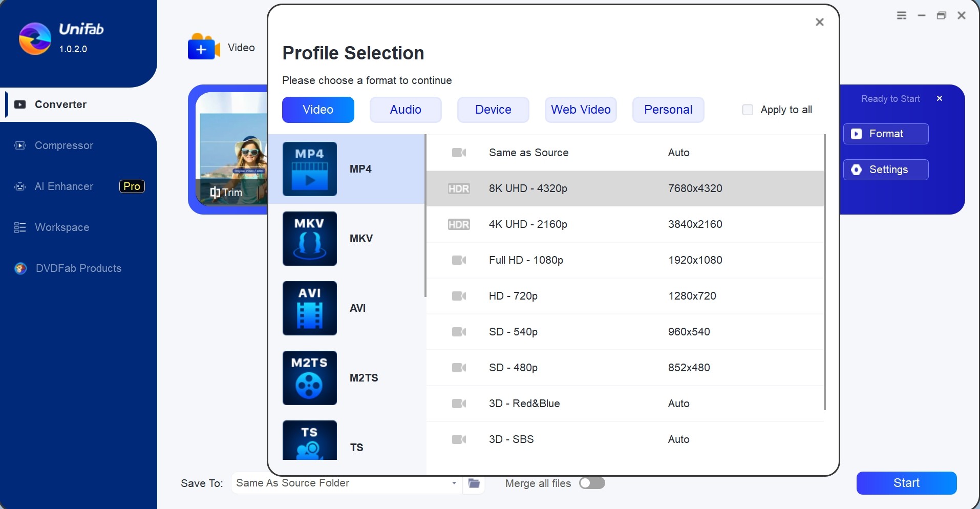
Task: Select the MP4 format icon
Action: (x=309, y=169)
